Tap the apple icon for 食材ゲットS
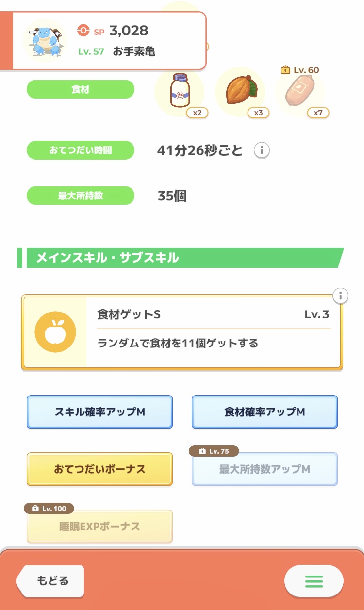 tap(55, 332)
